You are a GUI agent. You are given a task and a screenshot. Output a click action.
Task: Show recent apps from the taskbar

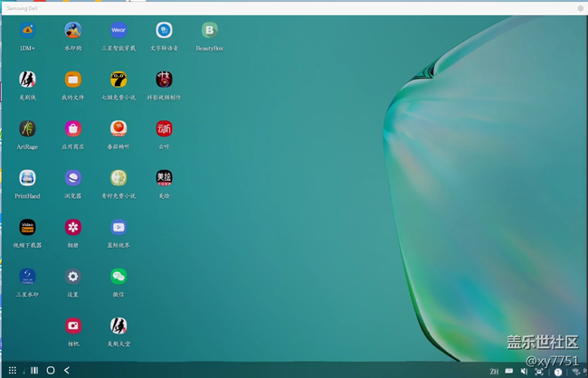tap(34, 371)
